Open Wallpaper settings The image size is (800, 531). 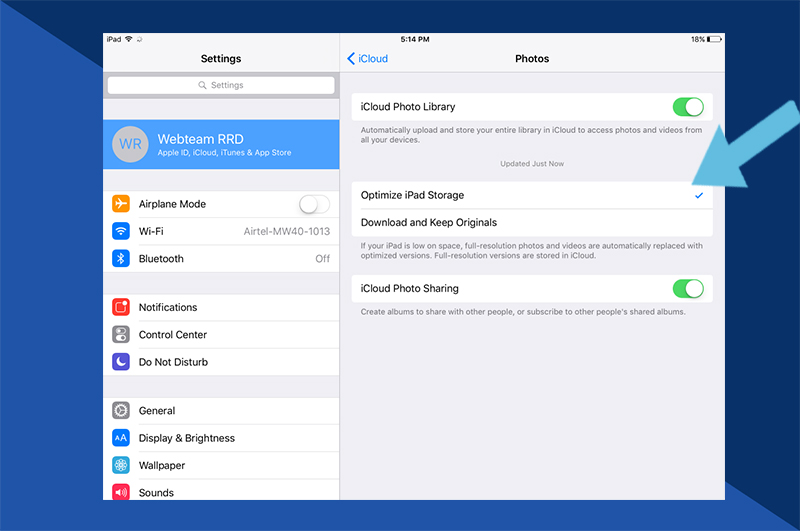(x=221, y=465)
